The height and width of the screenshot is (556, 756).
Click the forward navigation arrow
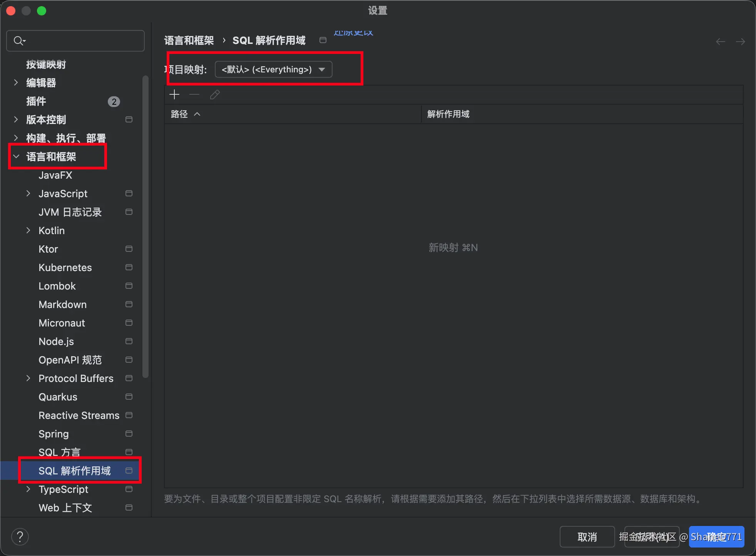[x=740, y=42]
